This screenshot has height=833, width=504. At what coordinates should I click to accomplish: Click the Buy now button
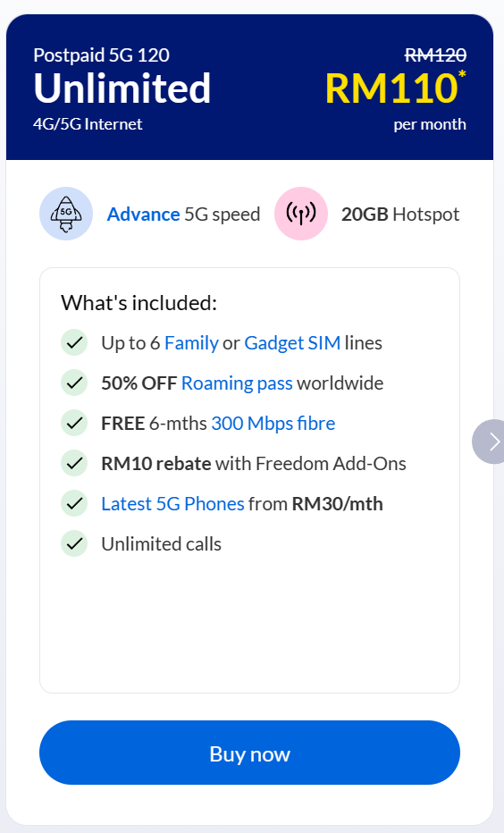(x=249, y=753)
